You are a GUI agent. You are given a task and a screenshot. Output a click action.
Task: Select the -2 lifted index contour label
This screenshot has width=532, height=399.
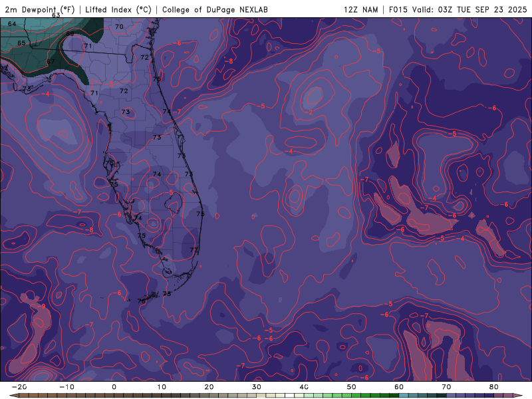309,112
